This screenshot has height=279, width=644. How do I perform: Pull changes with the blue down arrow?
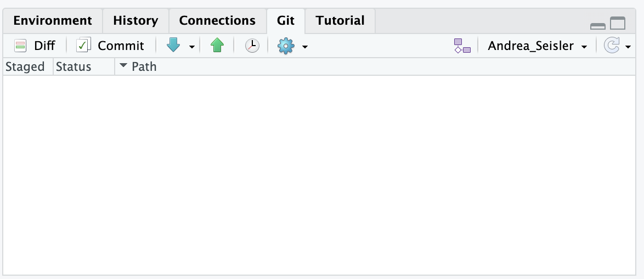pos(173,46)
